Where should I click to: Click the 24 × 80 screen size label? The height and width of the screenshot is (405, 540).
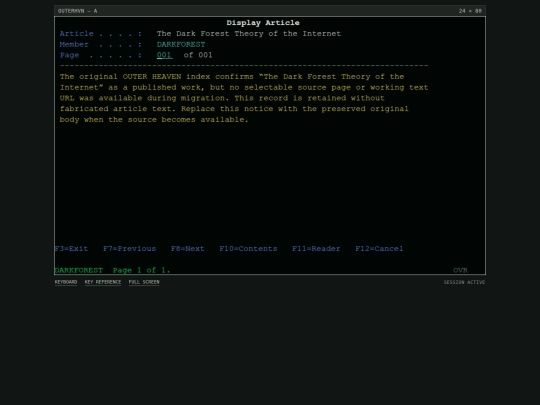pyautogui.click(x=470, y=11)
